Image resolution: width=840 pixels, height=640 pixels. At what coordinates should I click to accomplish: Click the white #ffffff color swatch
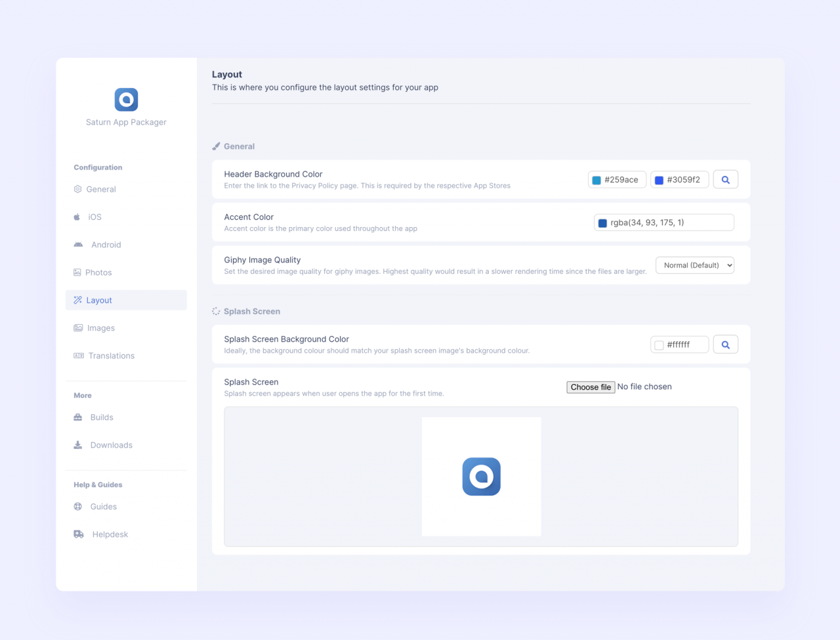pyautogui.click(x=659, y=345)
